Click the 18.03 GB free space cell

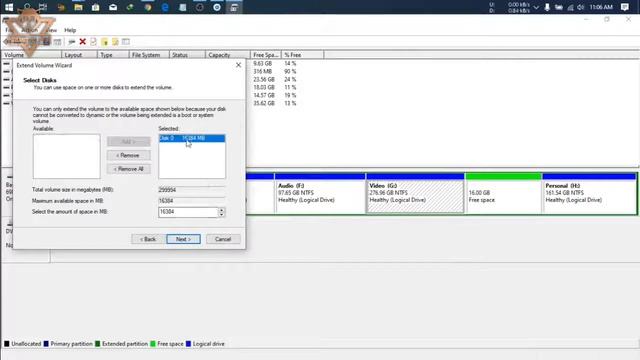point(264,87)
